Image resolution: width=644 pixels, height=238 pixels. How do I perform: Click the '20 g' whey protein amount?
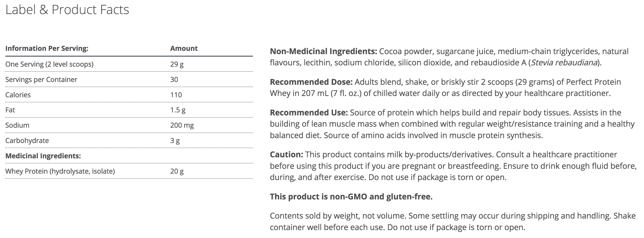[177, 171]
